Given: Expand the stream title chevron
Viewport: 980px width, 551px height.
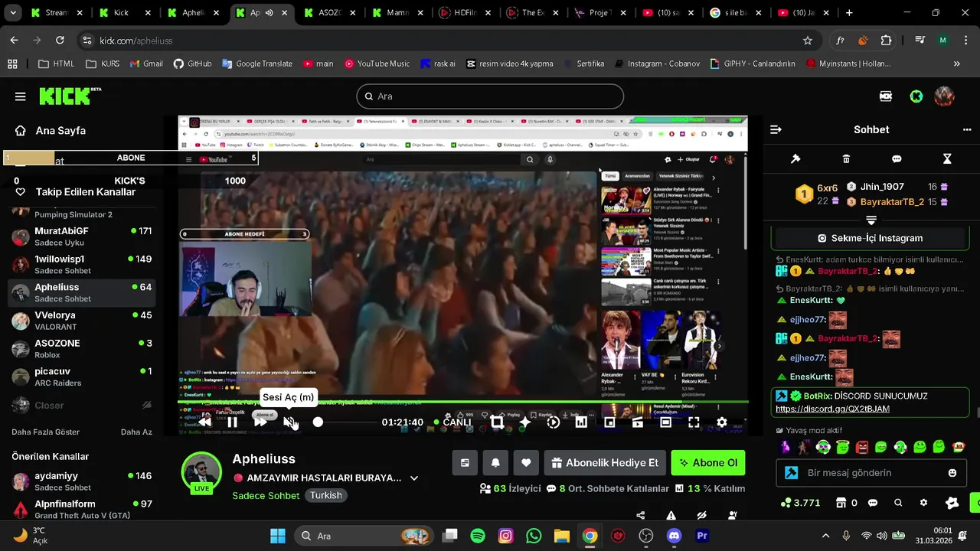Looking at the screenshot, I should pyautogui.click(x=414, y=478).
